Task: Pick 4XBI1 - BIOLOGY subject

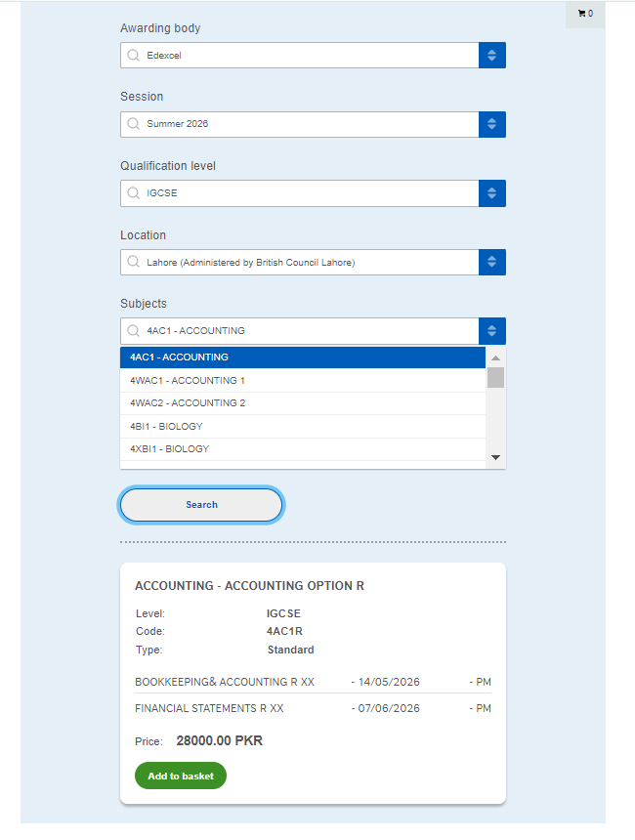Action: tap(302, 449)
